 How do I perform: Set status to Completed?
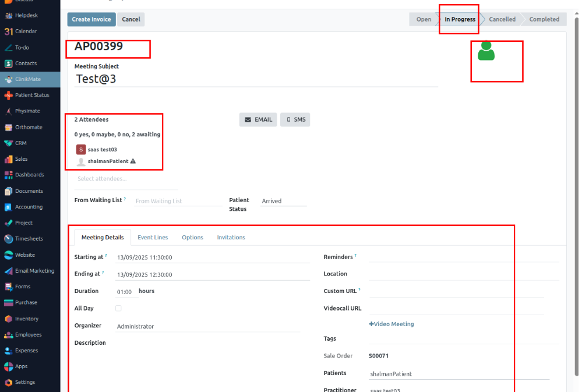coord(544,19)
